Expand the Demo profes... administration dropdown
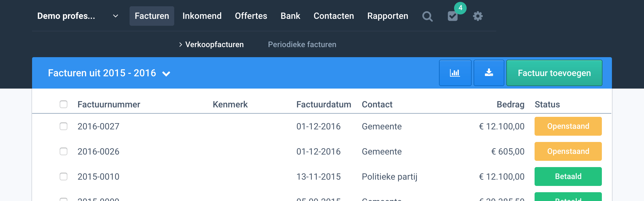The image size is (644, 201). pos(115,16)
